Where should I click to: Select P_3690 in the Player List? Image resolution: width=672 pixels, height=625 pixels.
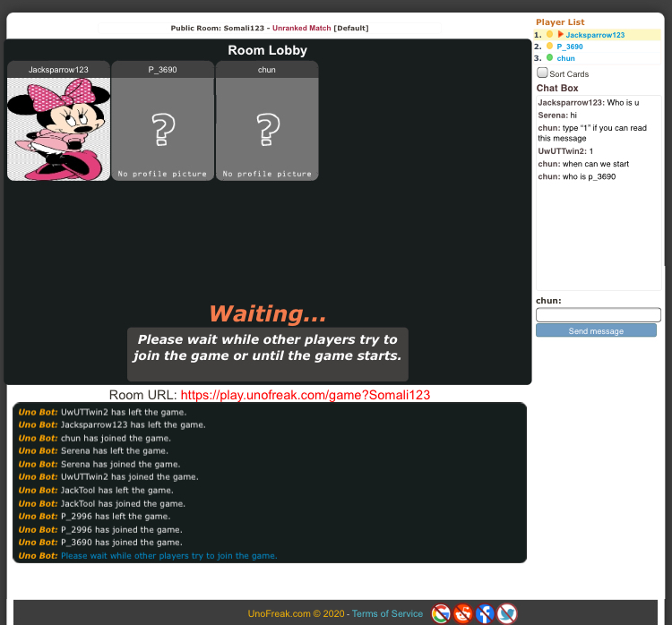click(x=571, y=47)
